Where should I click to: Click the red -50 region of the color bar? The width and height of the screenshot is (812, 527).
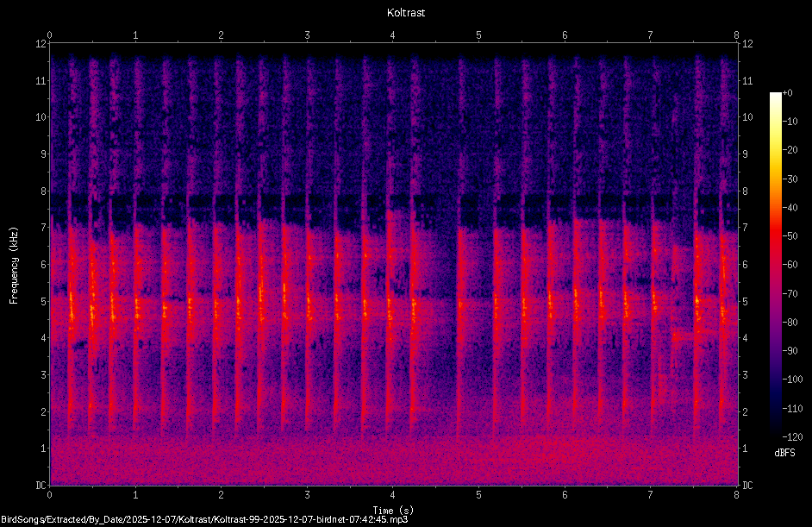(x=775, y=235)
